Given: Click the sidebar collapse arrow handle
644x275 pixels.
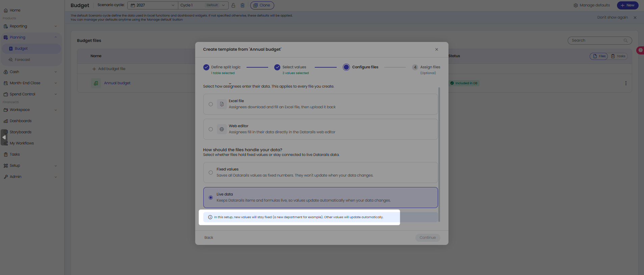Looking at the screenshot, I should [4, 138].
